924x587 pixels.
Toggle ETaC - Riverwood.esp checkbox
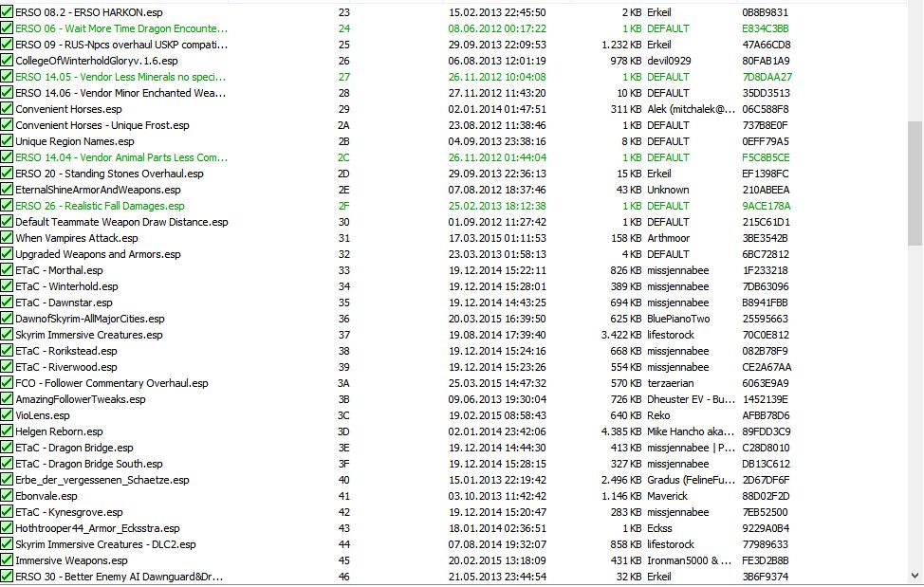pos(7,366)
